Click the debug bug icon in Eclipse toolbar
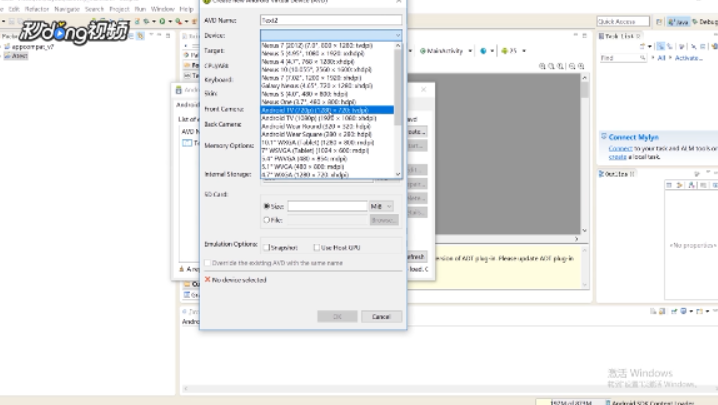 point(147,21)
